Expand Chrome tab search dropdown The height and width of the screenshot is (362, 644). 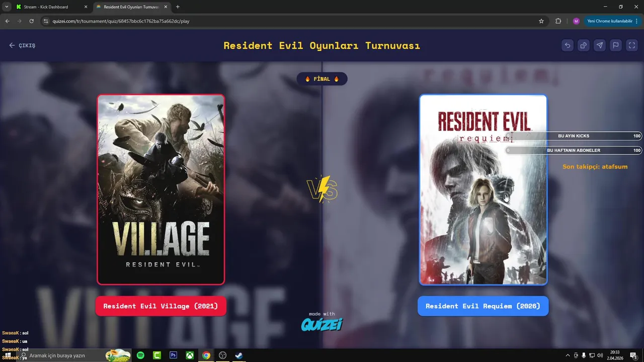coord(7,7)
